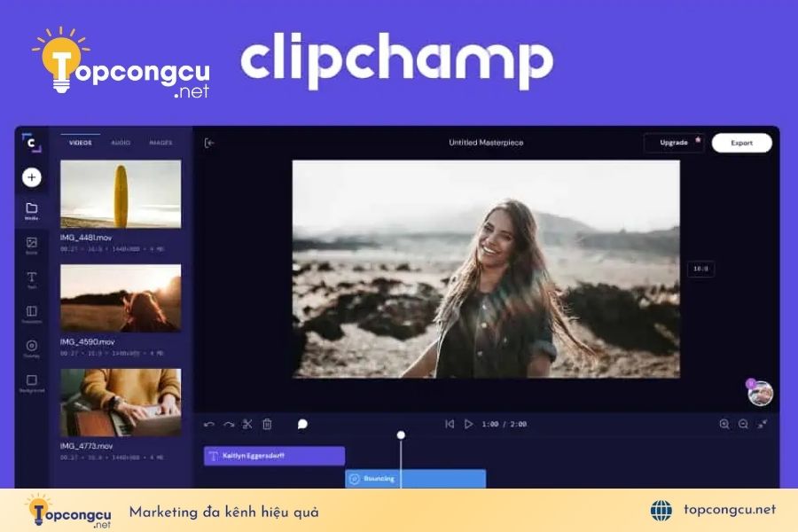The width and height of the screenshot is (798, 532).
Task: Click the Untitled Masterpiece project title
Action: click(486, 143)
